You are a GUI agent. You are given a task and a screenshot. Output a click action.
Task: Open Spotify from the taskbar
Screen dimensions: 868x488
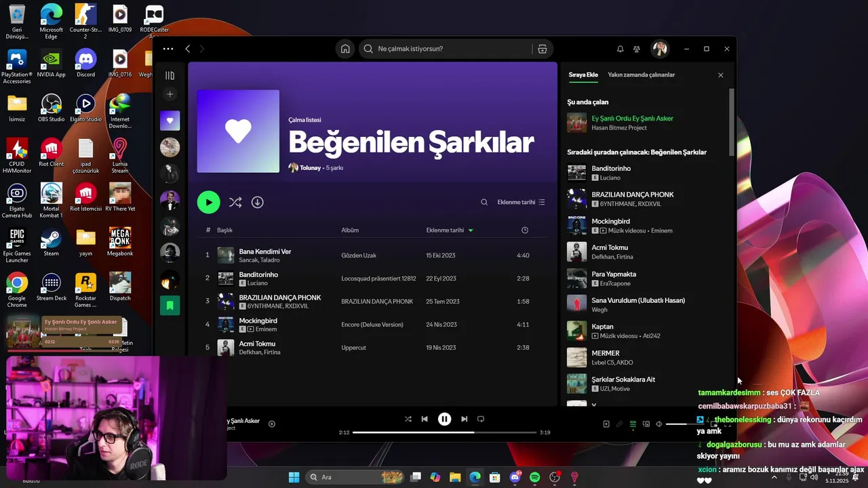[x=534, y=477]
